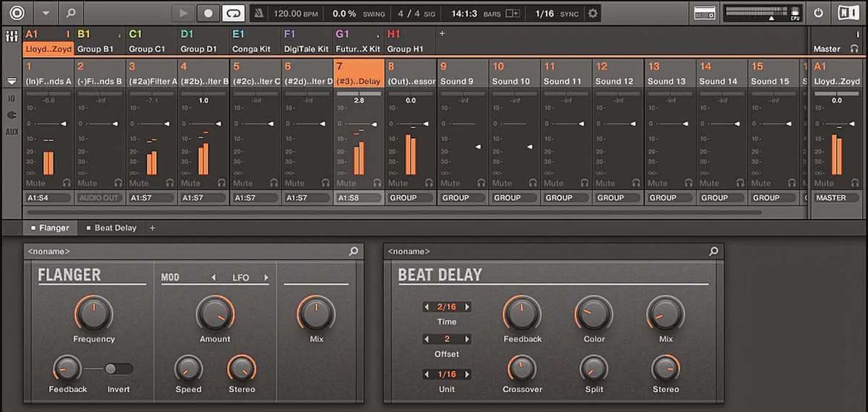
Task: Search Flanger presets magnifier icon
Action: pyautogui.click(x=353, y=252)
